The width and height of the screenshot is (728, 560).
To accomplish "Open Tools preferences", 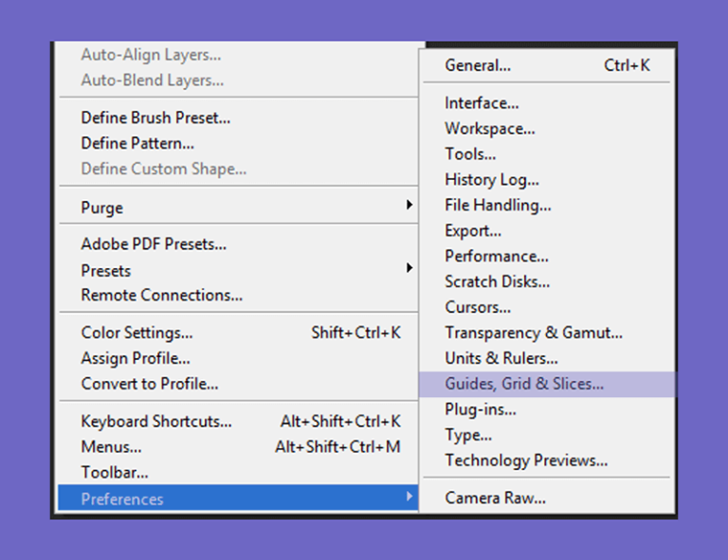I will [547, 154].
